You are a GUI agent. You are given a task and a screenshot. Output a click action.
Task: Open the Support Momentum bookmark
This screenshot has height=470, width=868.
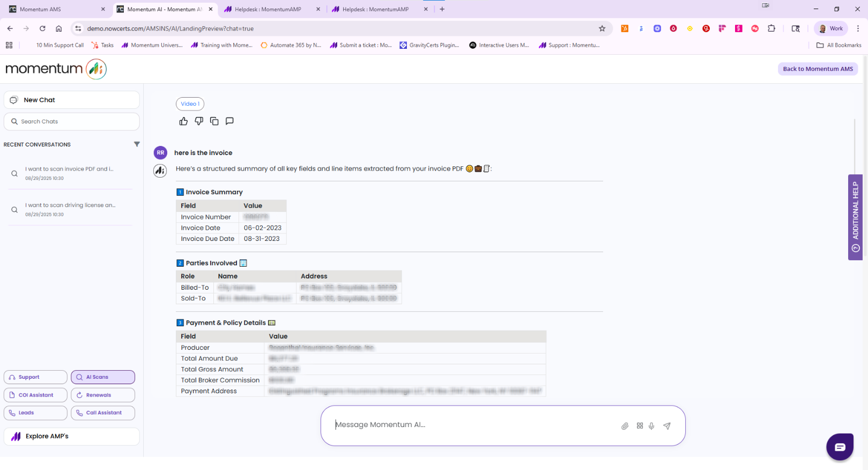point(569,45)
